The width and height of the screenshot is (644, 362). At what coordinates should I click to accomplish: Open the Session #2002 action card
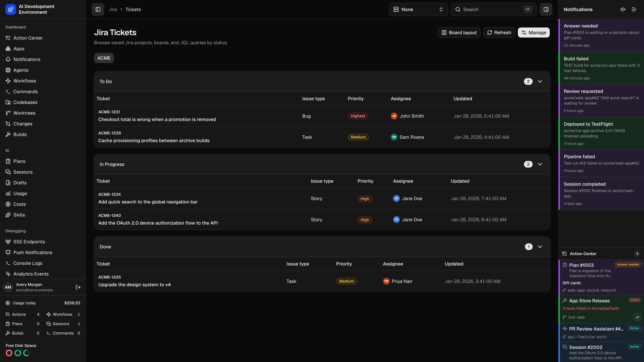point(601,352)
